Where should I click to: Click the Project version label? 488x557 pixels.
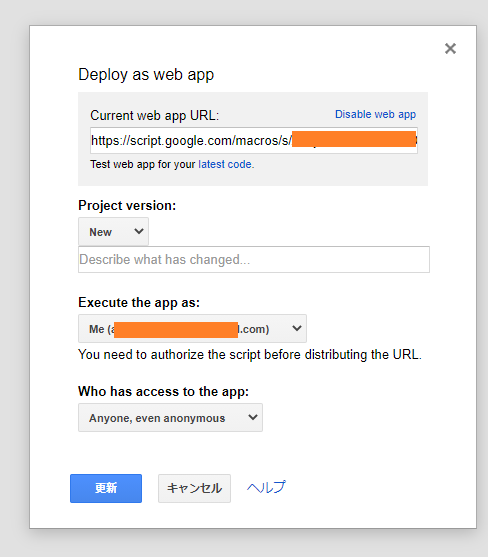[127, 205]
